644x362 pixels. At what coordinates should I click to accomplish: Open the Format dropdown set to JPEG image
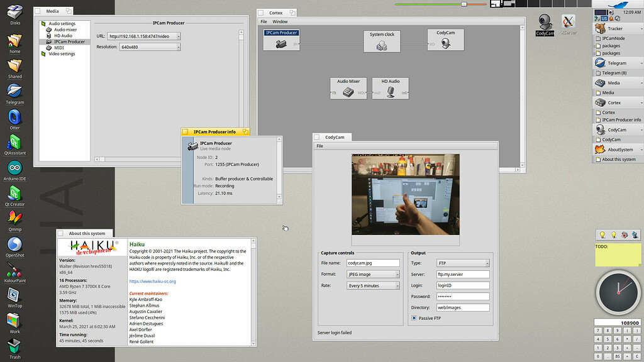point(372,275)
